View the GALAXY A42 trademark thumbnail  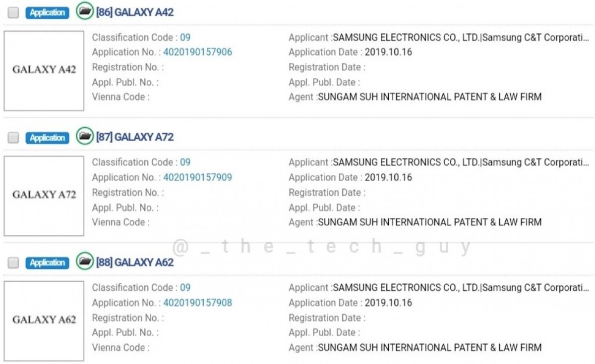pos(44,71)
